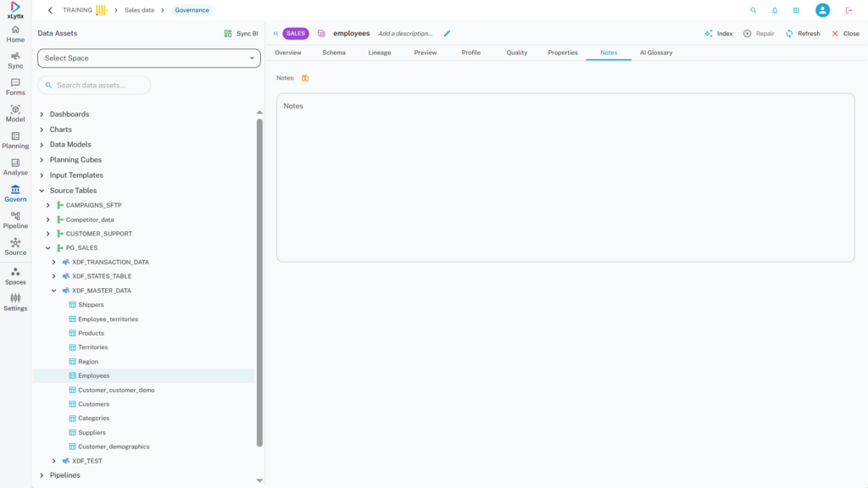
Task: Click the notifications bell icon
Action: click(775, 10)
